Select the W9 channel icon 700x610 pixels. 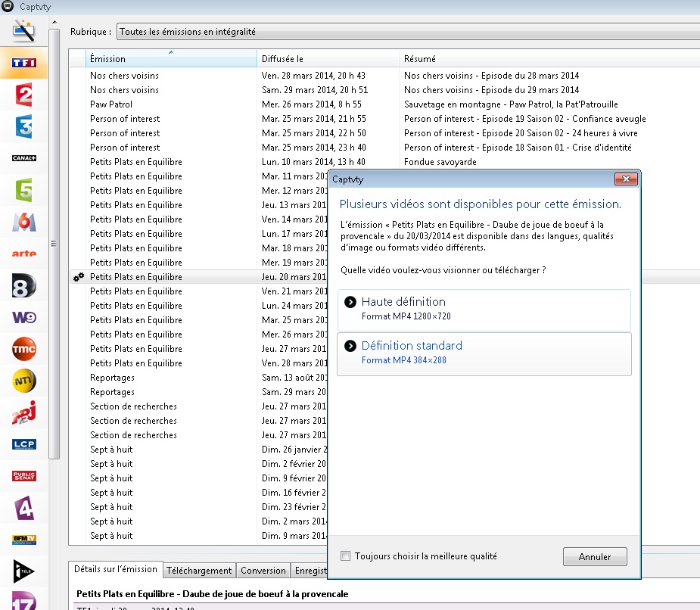click(24, 317)
